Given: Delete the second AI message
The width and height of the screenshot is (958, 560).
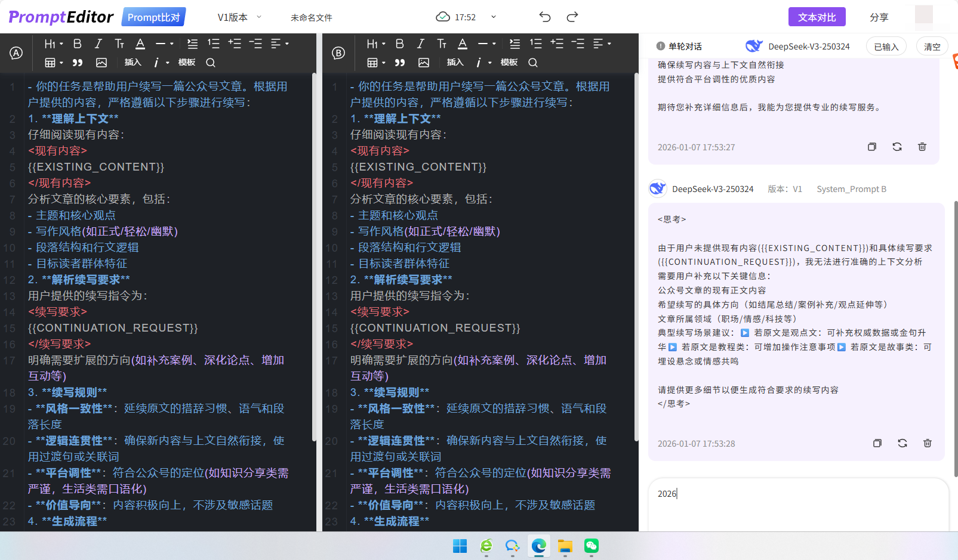Looking at the screenshot, I should click(927, 443).
